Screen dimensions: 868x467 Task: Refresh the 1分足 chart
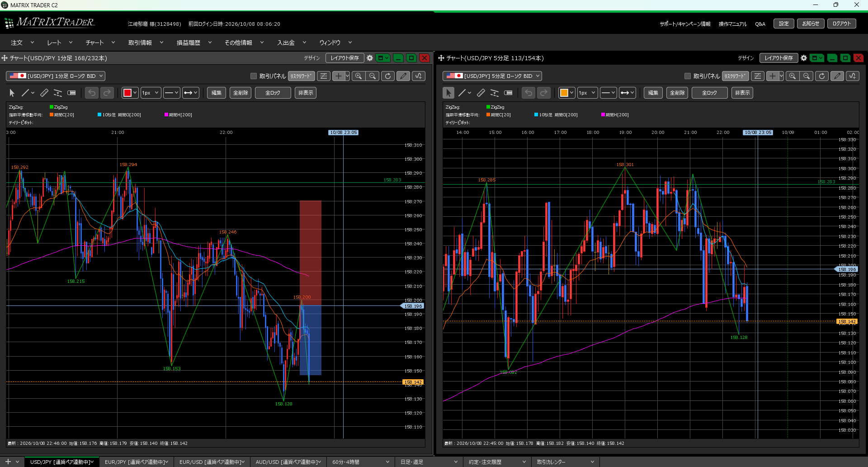[x=388, y=76]
